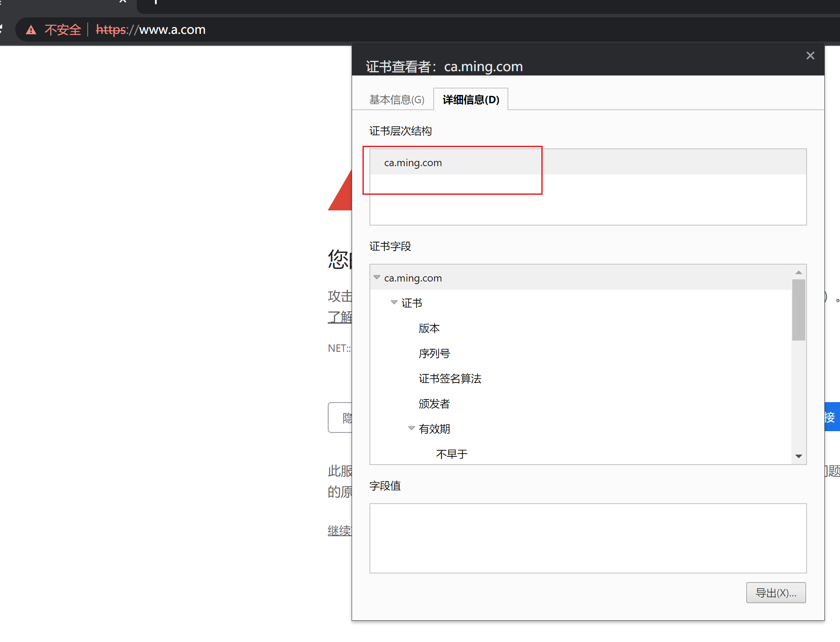The width and height of the screenshot is (840, 642).
Task: Close the certificate viewer dialog
Action: tap(810, 56)
